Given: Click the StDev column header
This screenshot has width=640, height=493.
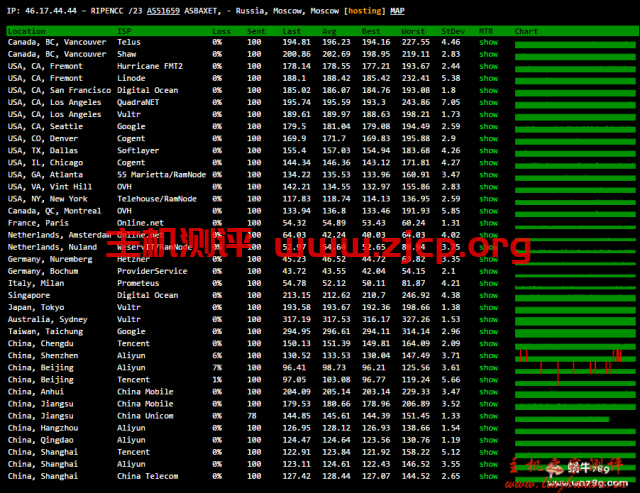Looking at the screenshot, I should [x=453, y=31].
